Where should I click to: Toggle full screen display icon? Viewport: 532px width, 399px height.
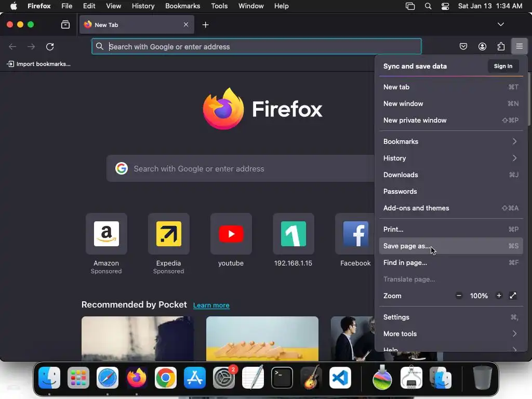[513, 296]
